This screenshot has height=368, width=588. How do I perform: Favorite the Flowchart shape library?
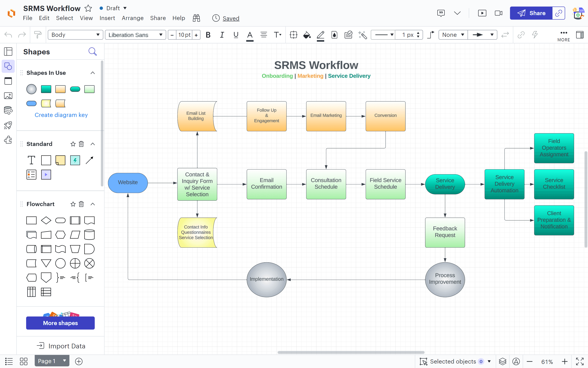pyautogui.click(x=73, y=204)
